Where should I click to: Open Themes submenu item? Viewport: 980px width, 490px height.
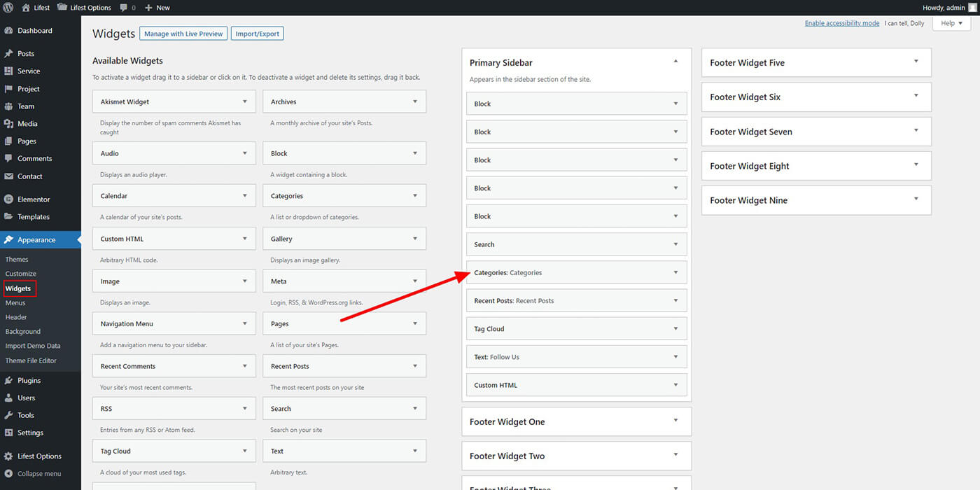click(17, 260)
